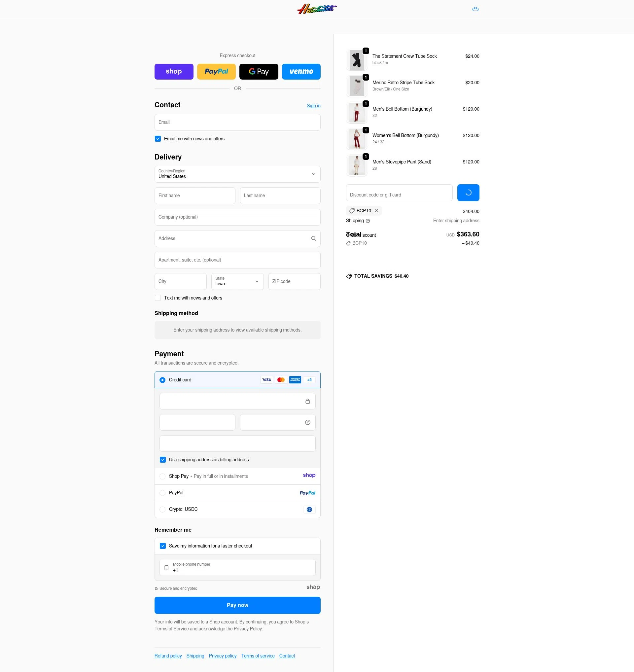The height and width of the screenshot is (672, 634).
Task: Pay with PayPal express checkout
Action: (216, 71)
